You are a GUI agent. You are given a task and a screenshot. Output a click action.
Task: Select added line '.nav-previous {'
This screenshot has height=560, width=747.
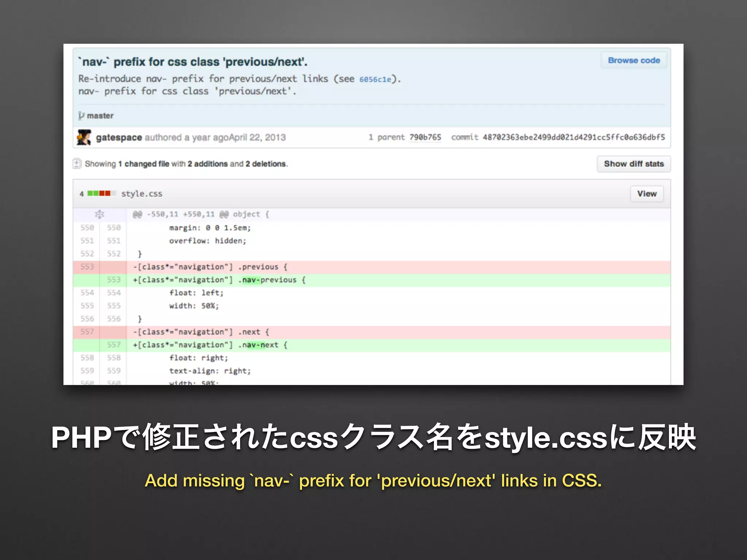coord(219,280)
